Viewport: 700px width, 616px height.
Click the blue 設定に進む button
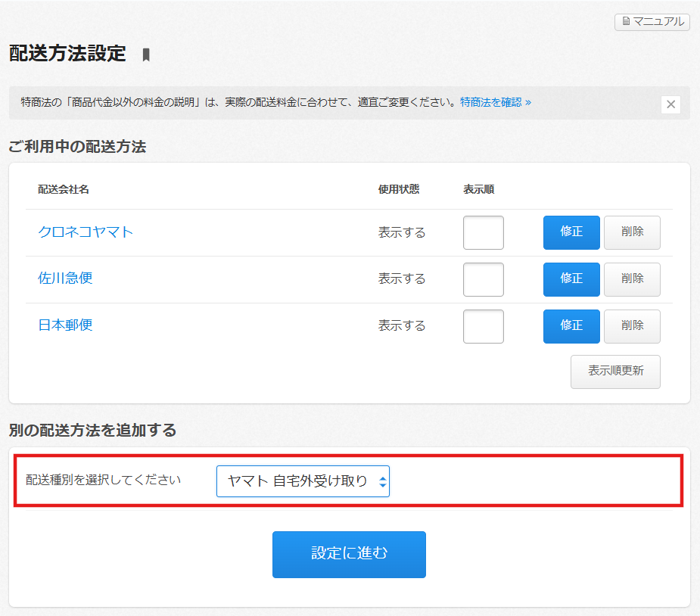click(349, 554)
